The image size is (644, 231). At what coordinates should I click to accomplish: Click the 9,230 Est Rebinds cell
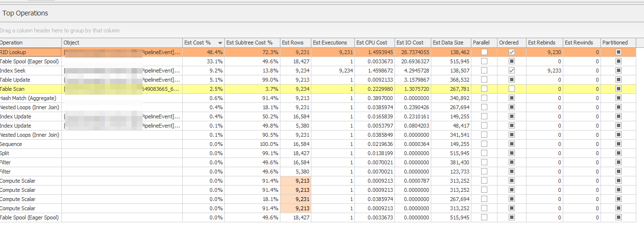click(x=544, y=52)
